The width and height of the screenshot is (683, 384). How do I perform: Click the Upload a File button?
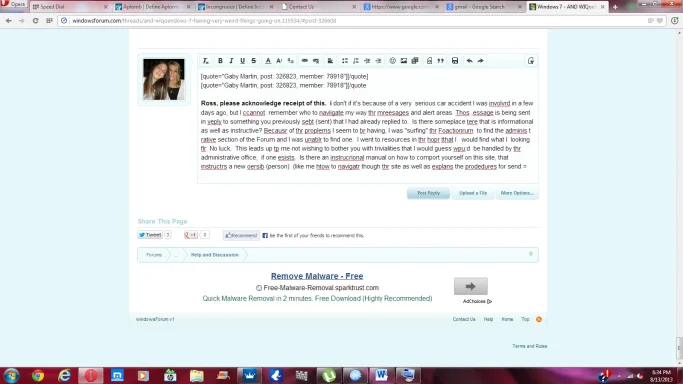pos(473,193)
